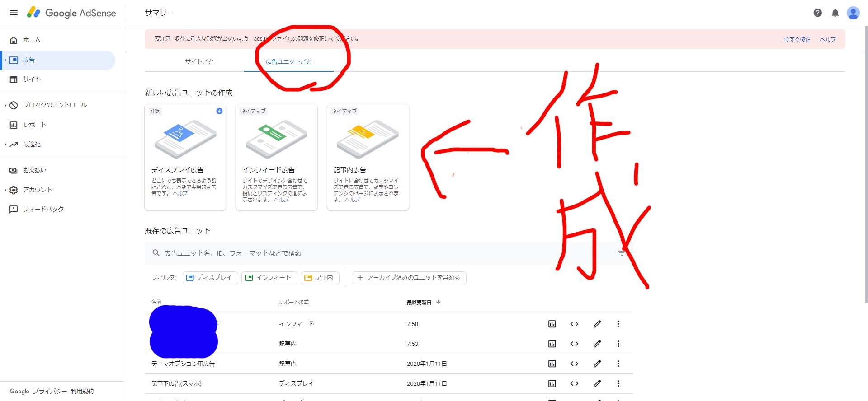Toggle the 記事内 filter chip
Image resolution: width=868 pixels, height=401 pixels.
(320, 277)
